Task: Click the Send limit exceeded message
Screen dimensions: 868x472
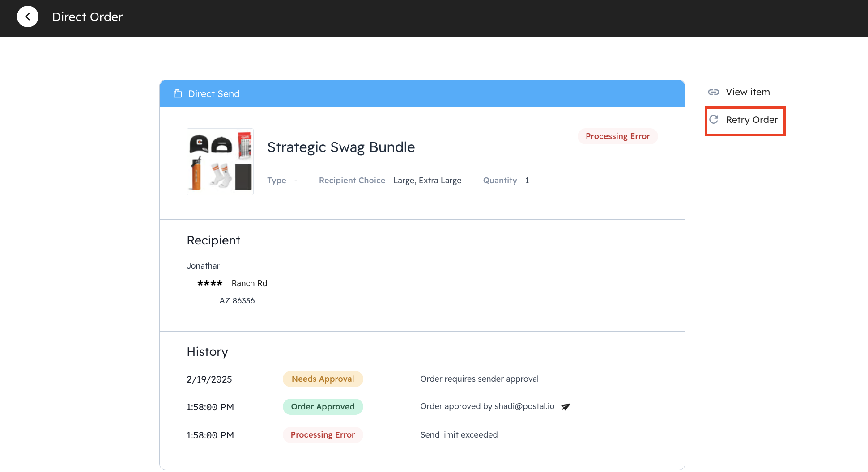Action: tap(459, 435)
